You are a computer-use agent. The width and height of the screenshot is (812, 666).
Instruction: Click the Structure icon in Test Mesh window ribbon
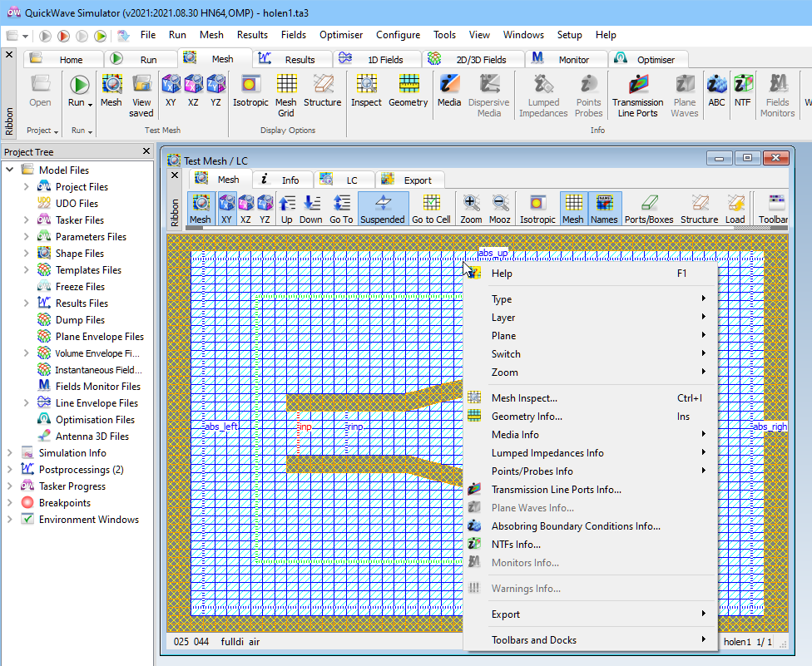[699, 209]
